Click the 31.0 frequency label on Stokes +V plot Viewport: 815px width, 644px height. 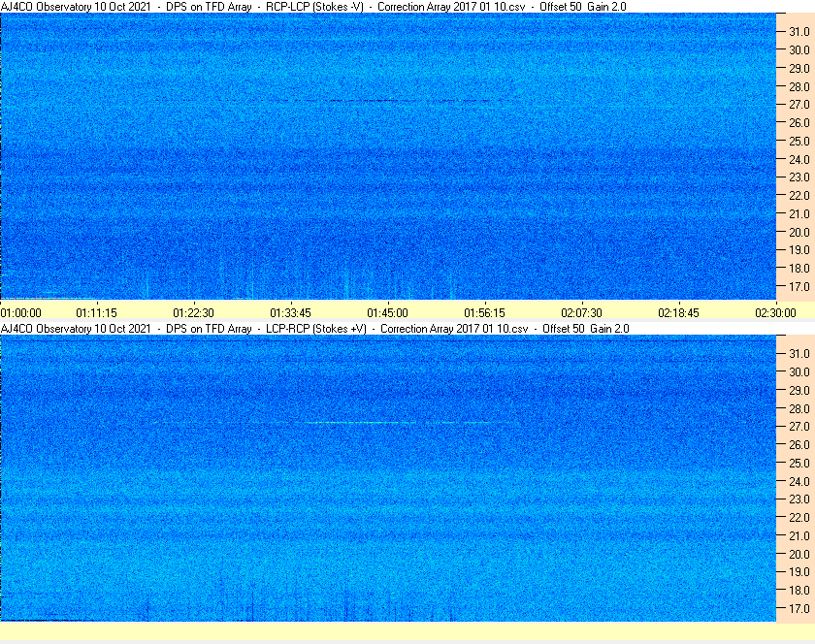pos(799,353)
